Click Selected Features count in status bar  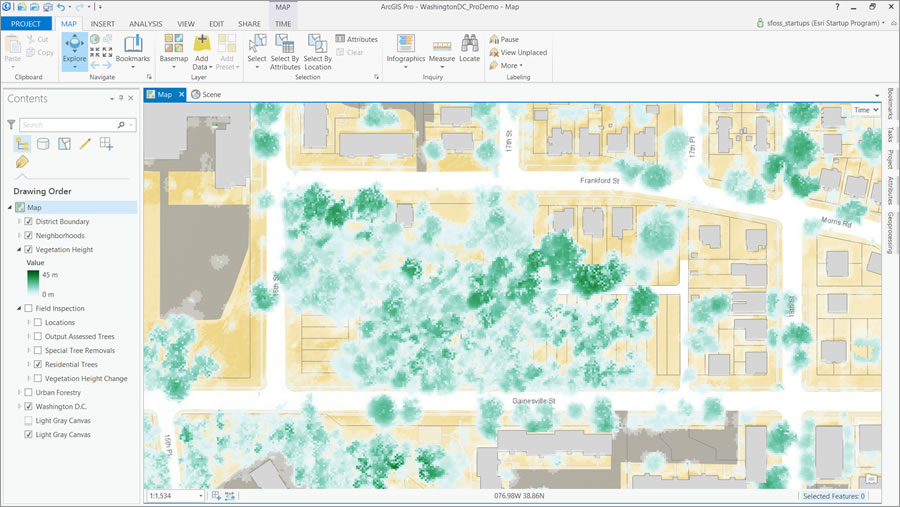pyautogui.click(x=833, y=496)
